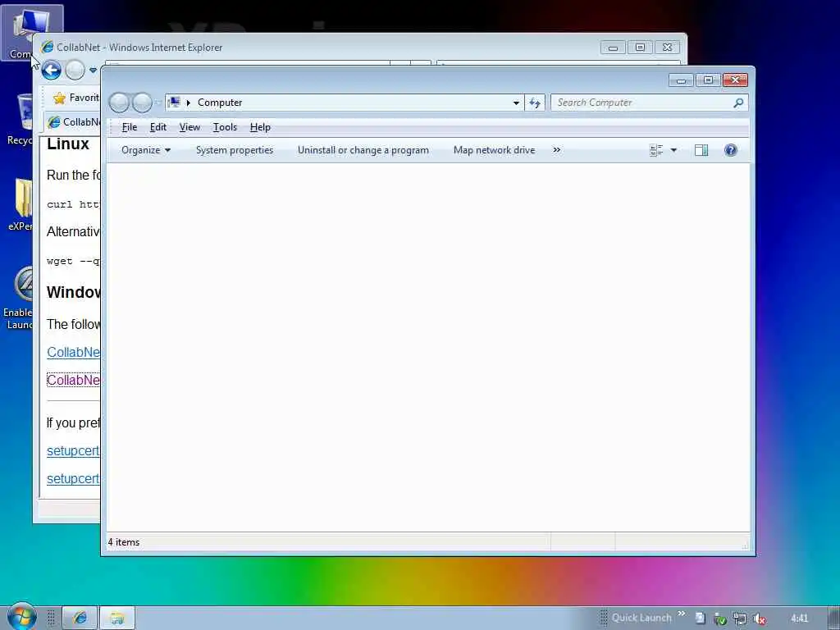Click the Computer icon in the address bar

tap(174, 102)
